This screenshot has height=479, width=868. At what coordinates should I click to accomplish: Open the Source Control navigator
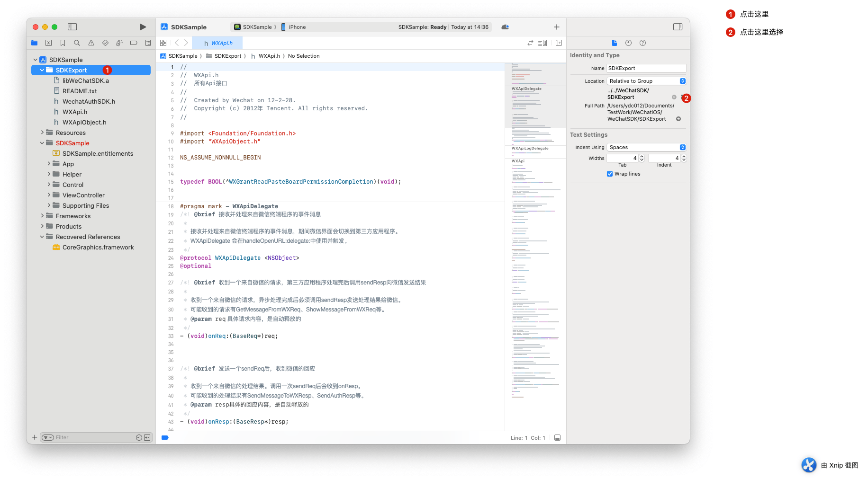coord(48,43)
